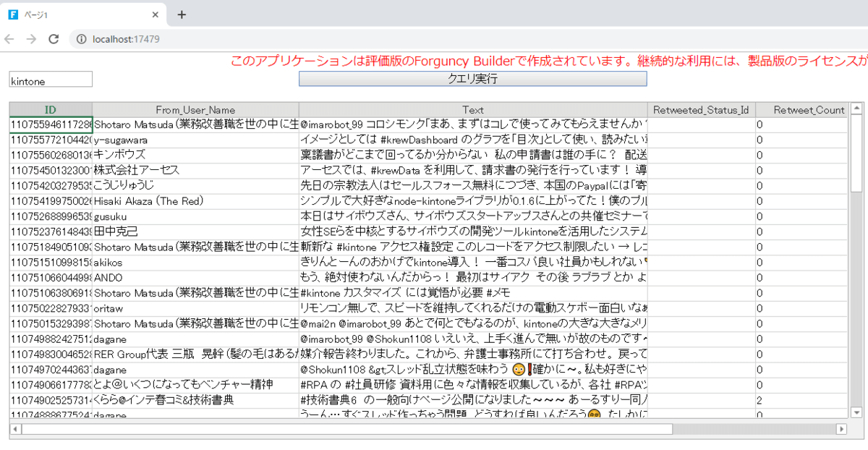Select the Text column header

(x=474, y=110)
